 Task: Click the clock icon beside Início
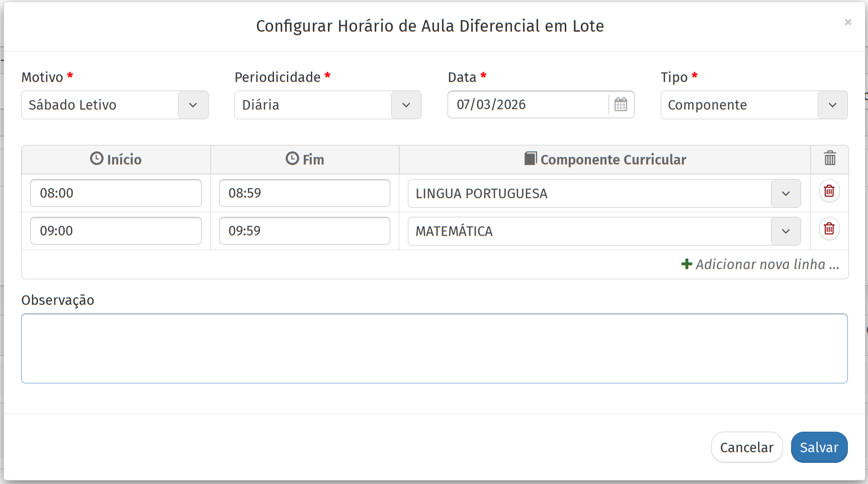point(97,158)
